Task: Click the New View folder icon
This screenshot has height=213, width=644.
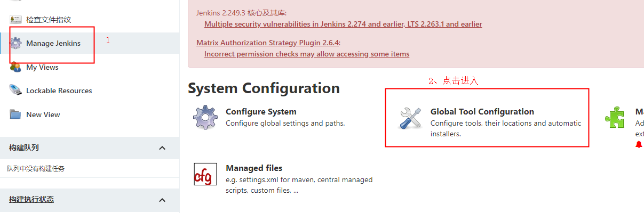Action: click(x=15, y=114)
